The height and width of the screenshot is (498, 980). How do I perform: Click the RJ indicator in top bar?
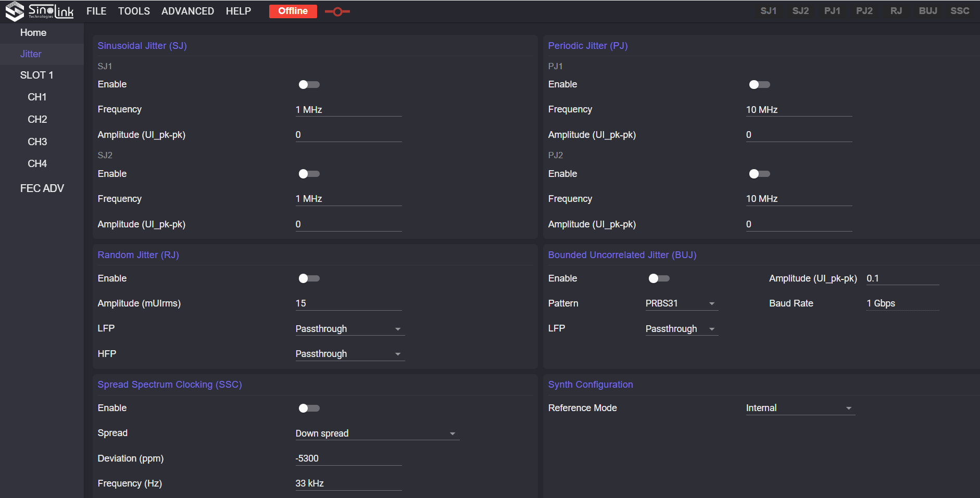click(x=896, y=11)
